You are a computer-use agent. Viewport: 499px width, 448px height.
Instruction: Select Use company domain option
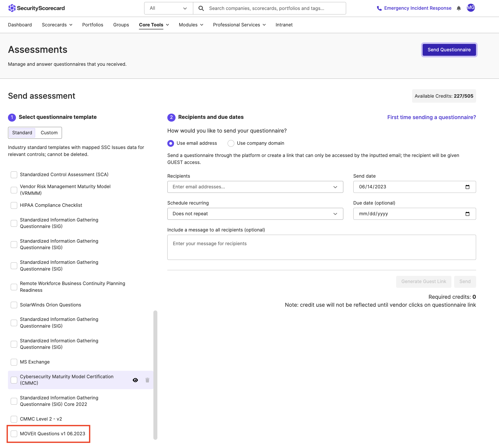pos(231,143)
